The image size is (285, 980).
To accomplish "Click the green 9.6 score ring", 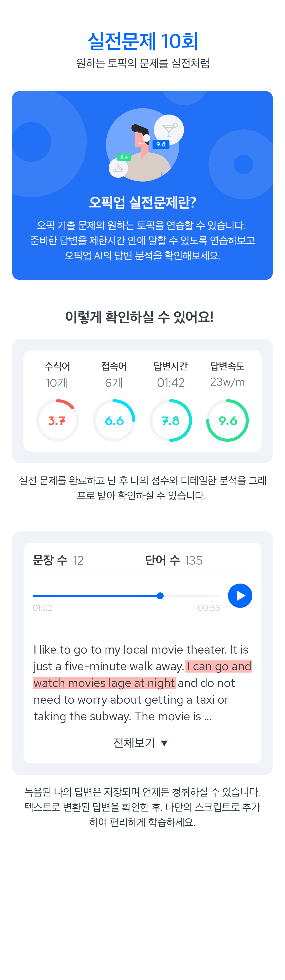I will point(227,420).
